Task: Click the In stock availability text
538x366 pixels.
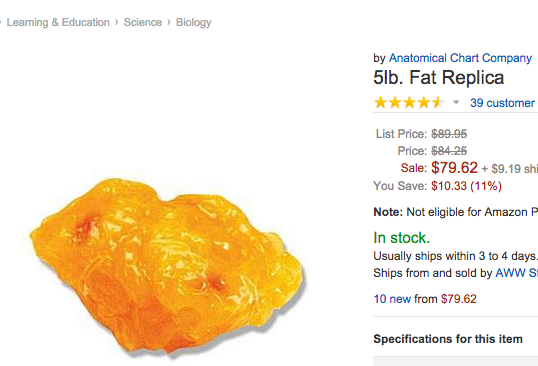Action: [401, 238]
